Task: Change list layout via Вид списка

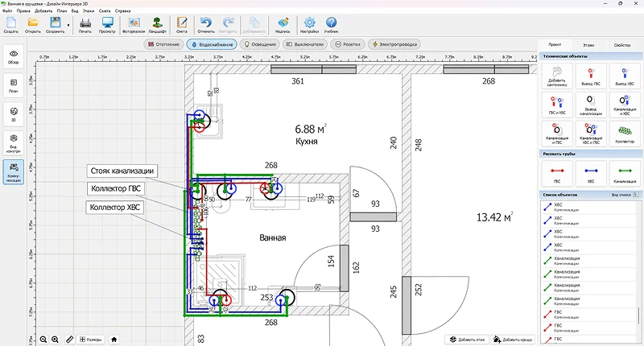Action: coord(625,195)
